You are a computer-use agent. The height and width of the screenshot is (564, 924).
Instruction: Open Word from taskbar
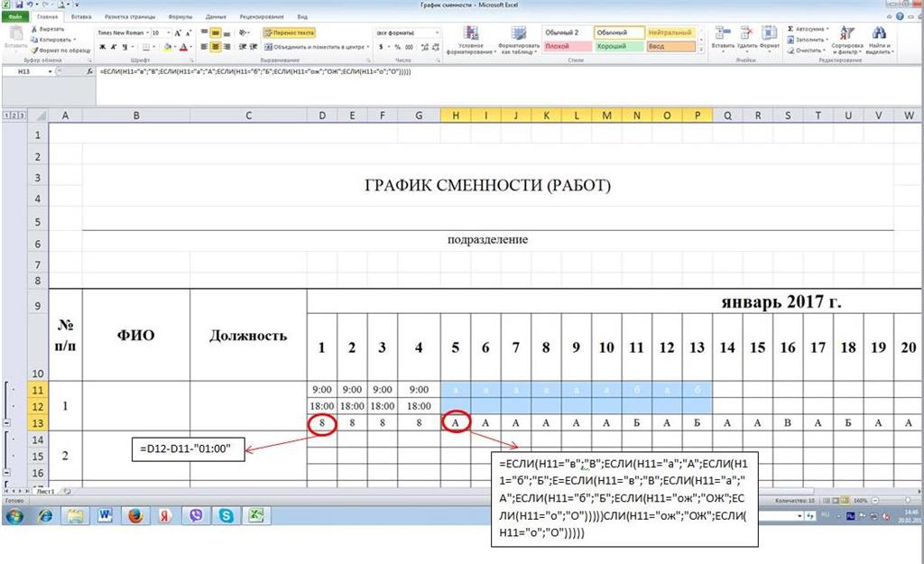point(105,515)
